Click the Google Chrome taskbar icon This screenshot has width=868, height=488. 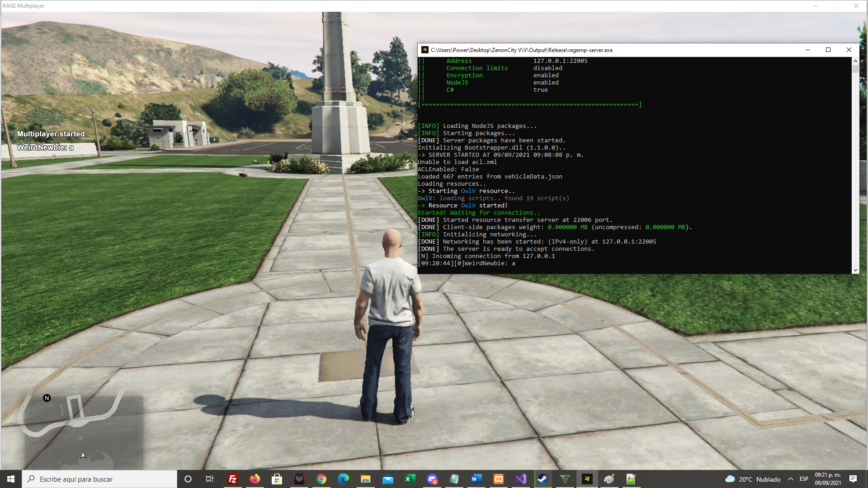tap(321, 479)
